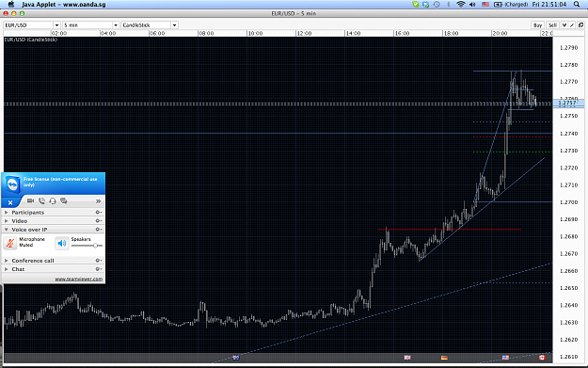Click the Canadian flag timeline marker
588x368 pixels.
tap(542, 358)
